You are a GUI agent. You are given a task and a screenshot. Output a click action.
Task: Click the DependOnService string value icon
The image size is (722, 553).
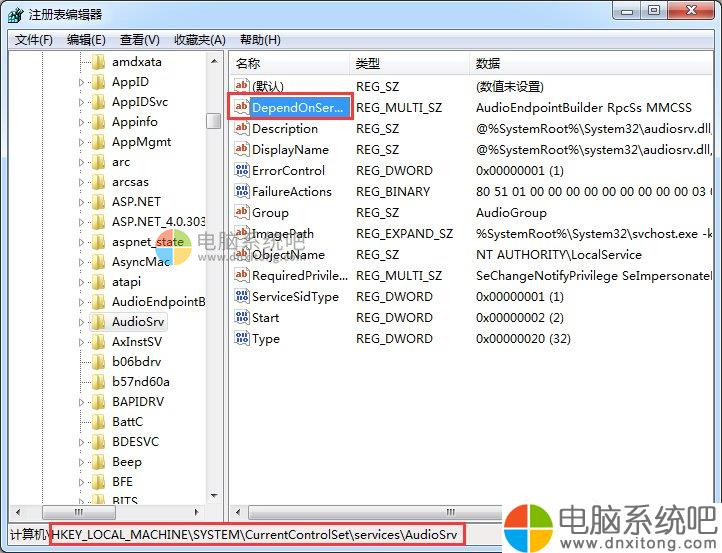(x=241, y=108)
